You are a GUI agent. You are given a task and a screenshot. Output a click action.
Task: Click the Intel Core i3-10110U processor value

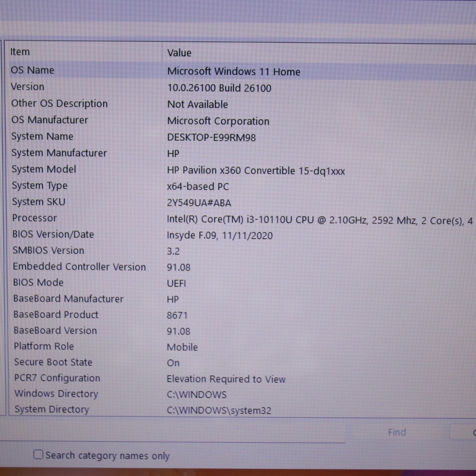pos(320,220)
